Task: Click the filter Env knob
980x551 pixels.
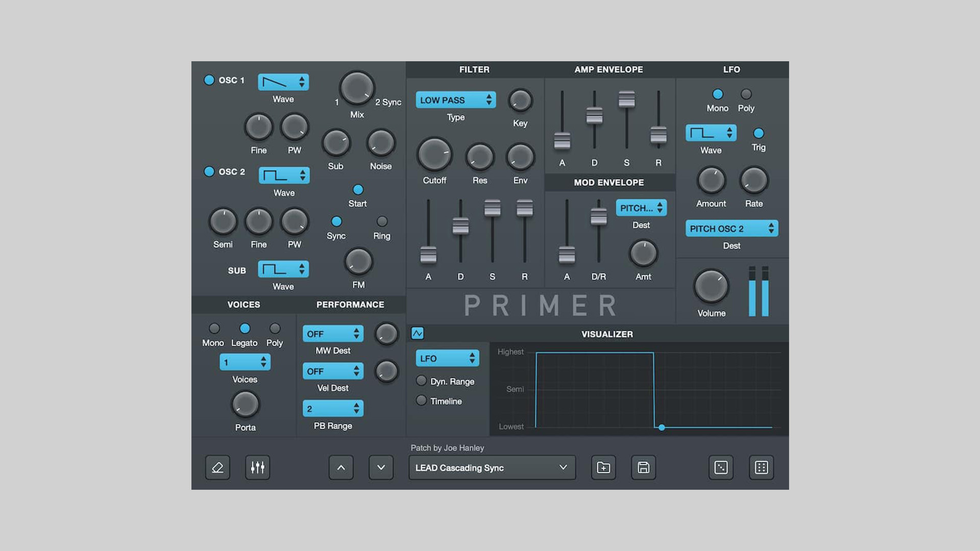Action: [520, 157]
